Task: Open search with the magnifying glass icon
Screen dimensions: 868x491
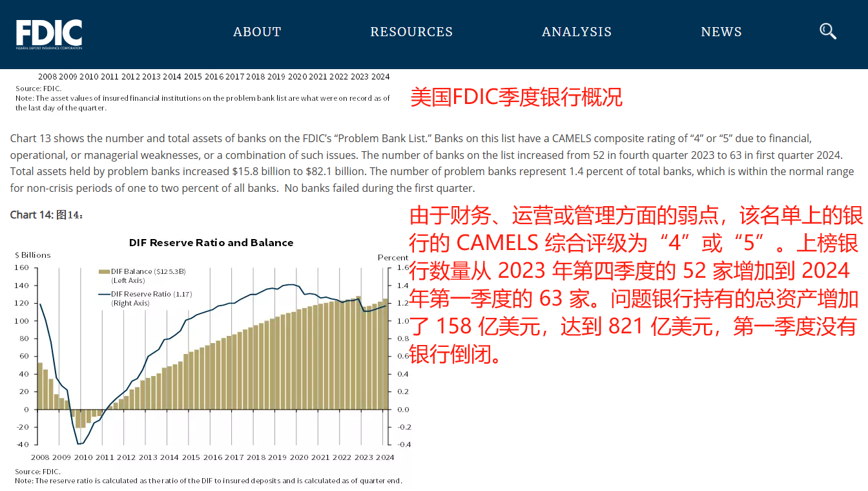Action: (x=827, y=31)
